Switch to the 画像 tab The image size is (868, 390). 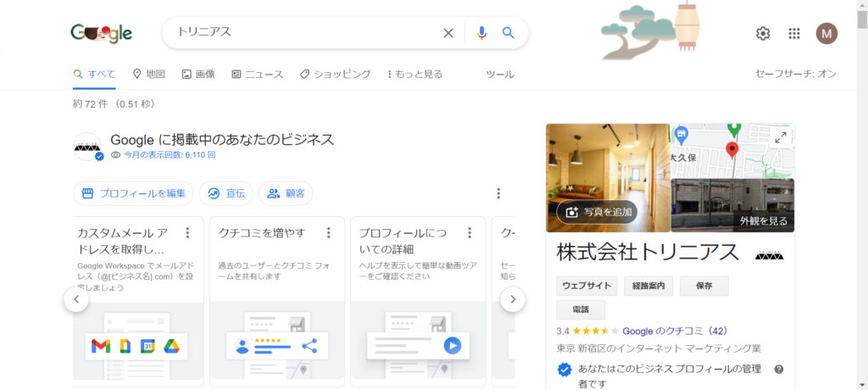(198, 75)
